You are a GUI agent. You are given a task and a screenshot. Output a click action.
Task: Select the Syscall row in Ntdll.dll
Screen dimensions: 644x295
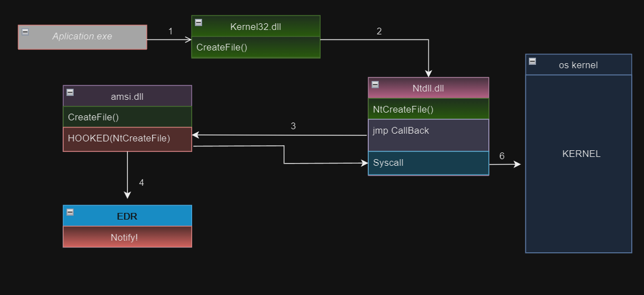coord(428,163)
